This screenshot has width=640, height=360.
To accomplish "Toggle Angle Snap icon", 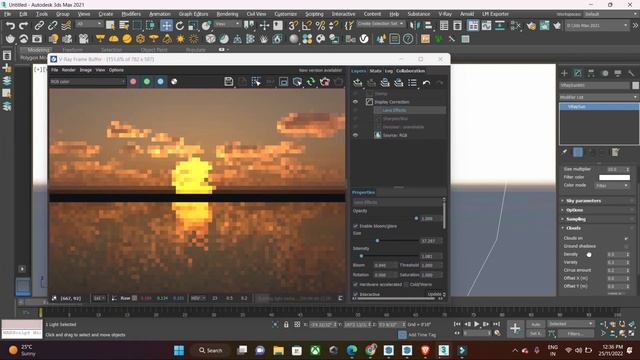I will click(x=307, y=26).
